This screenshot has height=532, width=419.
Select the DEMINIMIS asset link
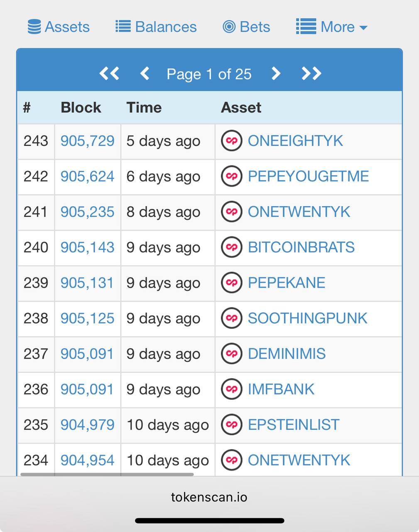(287, 354)
